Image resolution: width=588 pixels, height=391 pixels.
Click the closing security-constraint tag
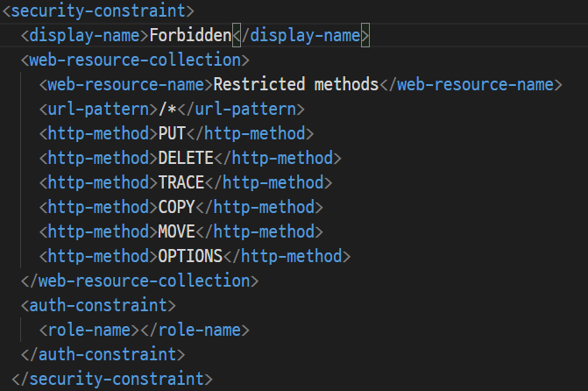click(x=112, y=379)
